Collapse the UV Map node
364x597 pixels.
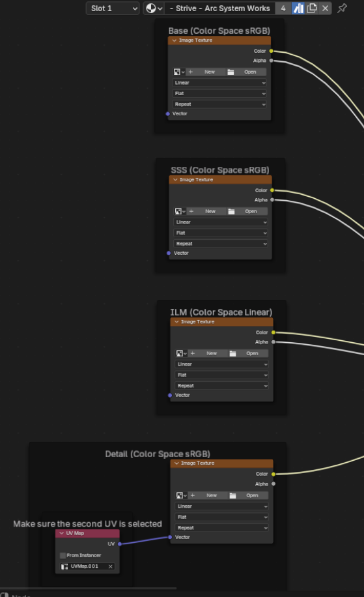pyautogui.click(x=62, y=533)
